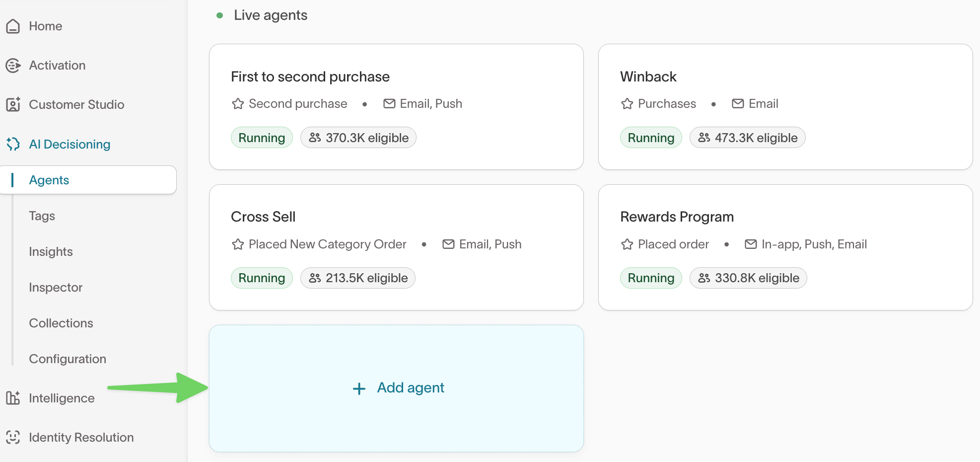Click the Add agent button

click(397, 387)
